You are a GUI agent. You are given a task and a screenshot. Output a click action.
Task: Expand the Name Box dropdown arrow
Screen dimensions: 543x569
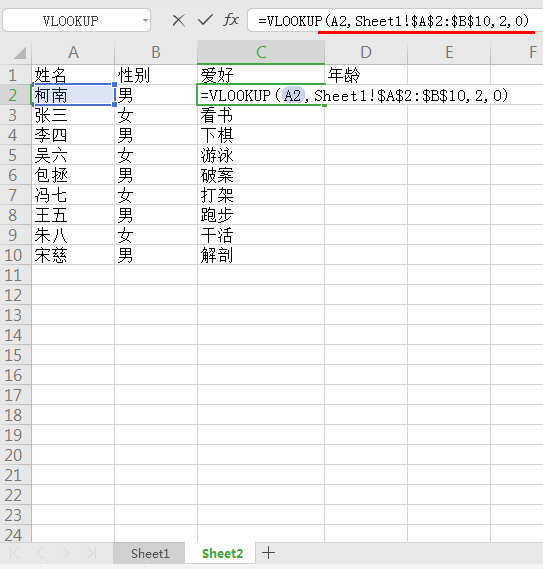point(145,21)
